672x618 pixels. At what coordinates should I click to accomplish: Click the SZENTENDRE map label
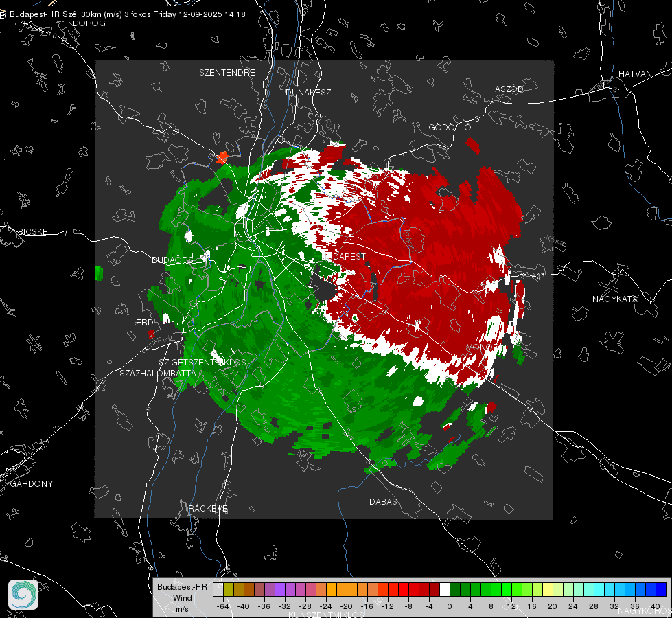click(227, 73)
